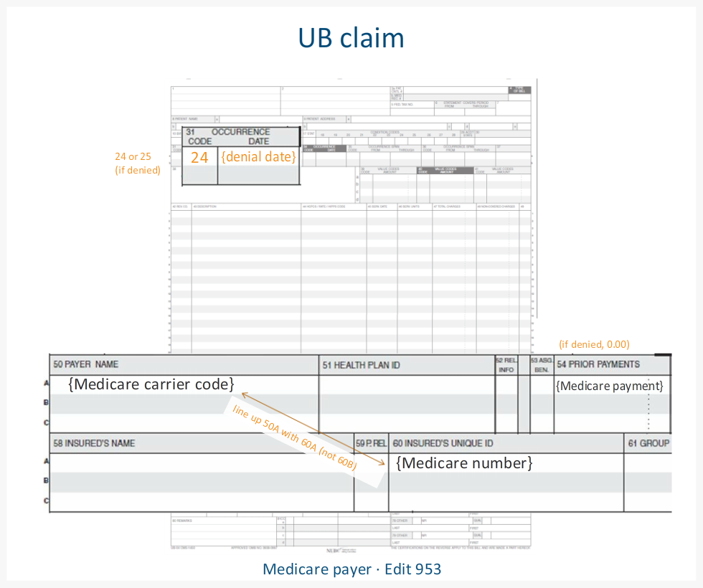Click the 51 Health Plan ID header
This screenshot has height=588, width=703.
[x=362, y=366]
